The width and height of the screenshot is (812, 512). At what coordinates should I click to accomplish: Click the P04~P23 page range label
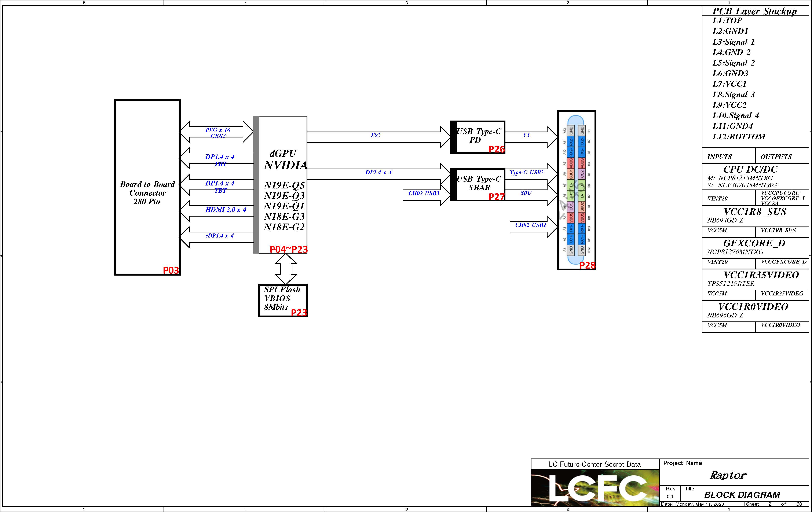288,249
